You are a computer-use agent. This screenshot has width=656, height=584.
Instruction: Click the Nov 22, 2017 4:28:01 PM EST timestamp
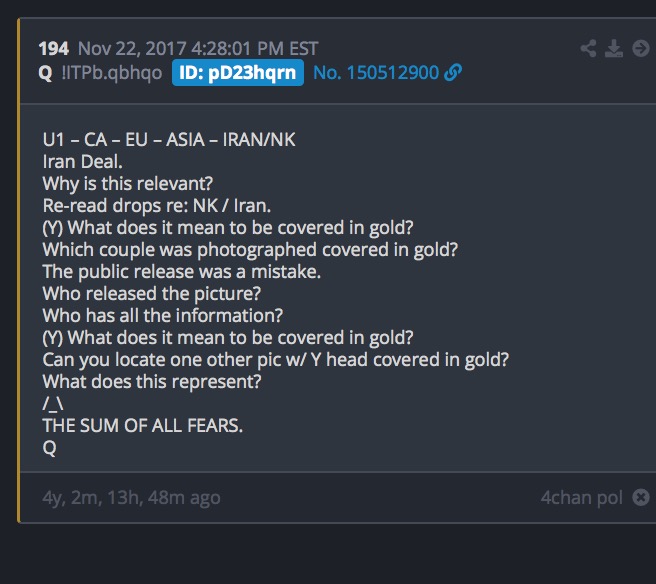[x=198, y=49]
